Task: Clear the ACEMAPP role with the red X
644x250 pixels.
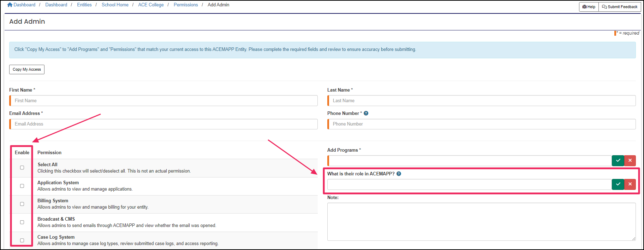Action: pyautogui.click(x=630, y=184)
